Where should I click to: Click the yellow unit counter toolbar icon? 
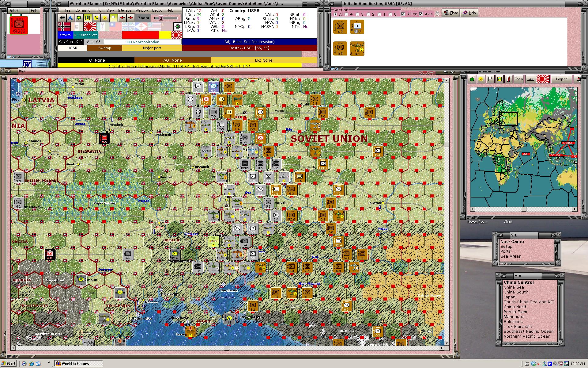coord(88,18)
